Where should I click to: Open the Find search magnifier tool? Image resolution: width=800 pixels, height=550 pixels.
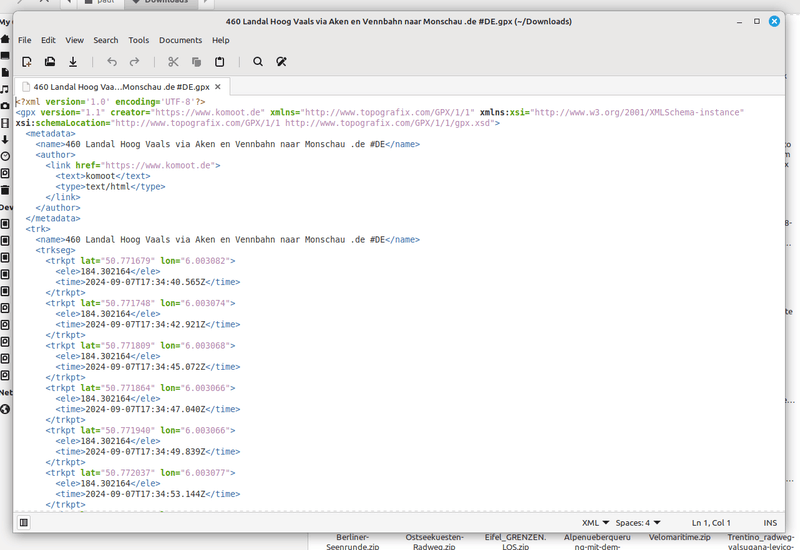pyautogui.click(x=258, y=62)
